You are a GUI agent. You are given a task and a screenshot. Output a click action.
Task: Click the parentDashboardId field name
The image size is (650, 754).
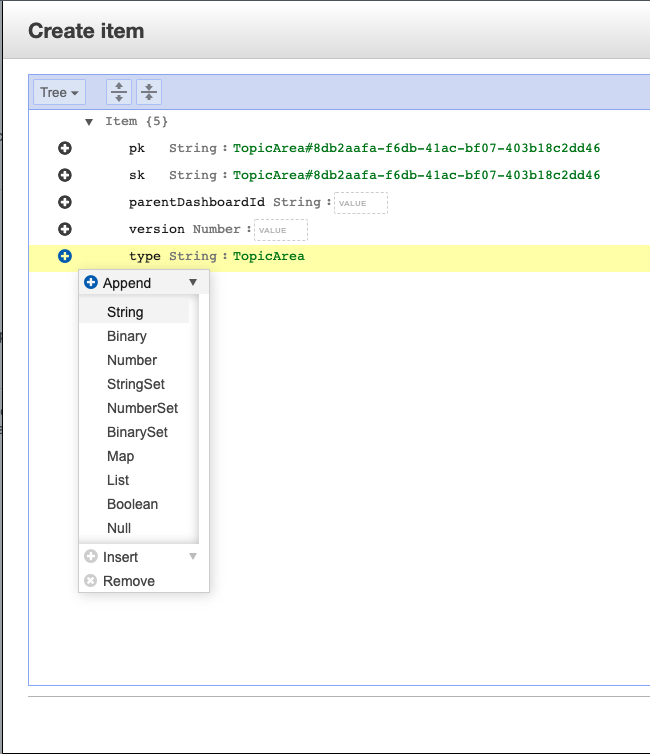tap(197, 202)
